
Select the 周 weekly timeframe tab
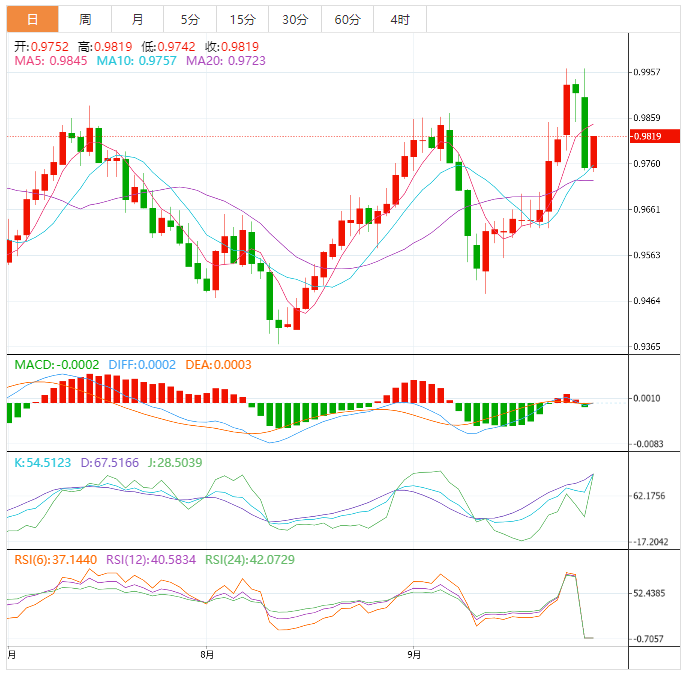tap(85, 19)
